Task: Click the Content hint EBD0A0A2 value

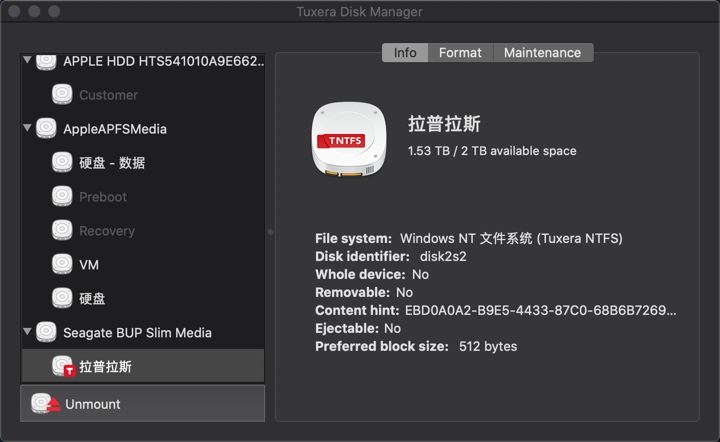Action: pos(540,310)
